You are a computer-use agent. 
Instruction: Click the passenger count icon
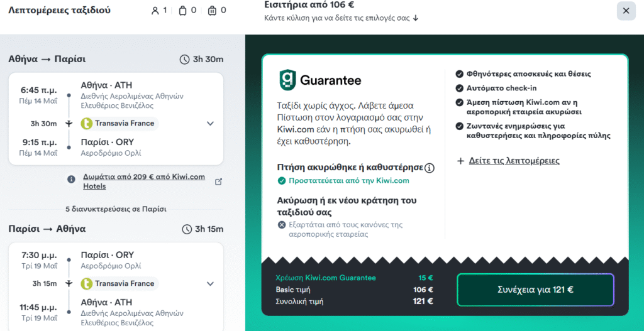tap(155, 11)
